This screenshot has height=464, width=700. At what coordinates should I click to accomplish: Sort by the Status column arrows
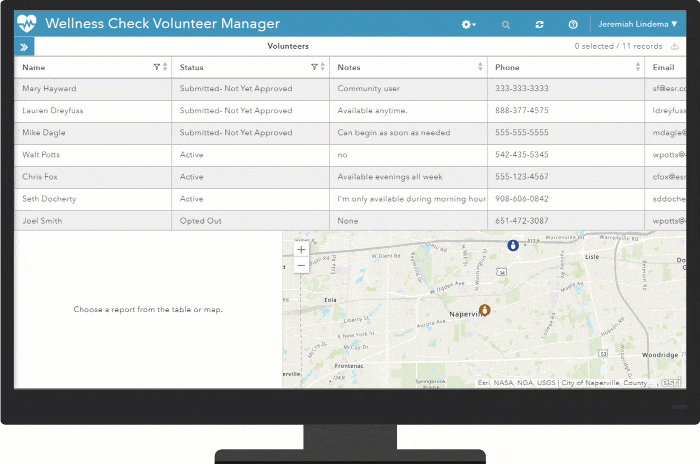[x=323, y=67]
